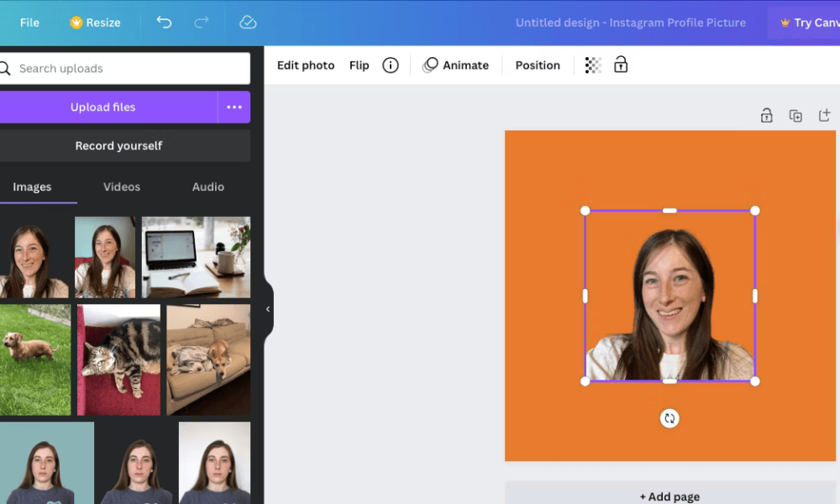Click the cloud save status icon
Viewport: 840px width, 504px height.
pyautogui.click(x=248, y=23)
